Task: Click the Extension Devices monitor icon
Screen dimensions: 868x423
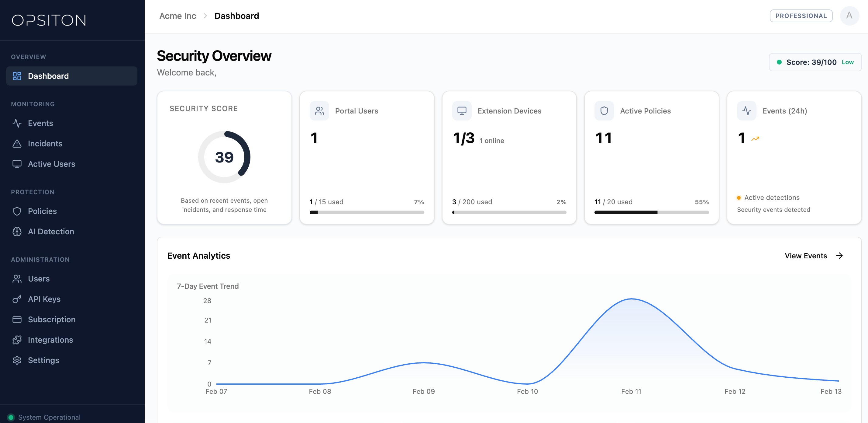Action: pos(462,111)
